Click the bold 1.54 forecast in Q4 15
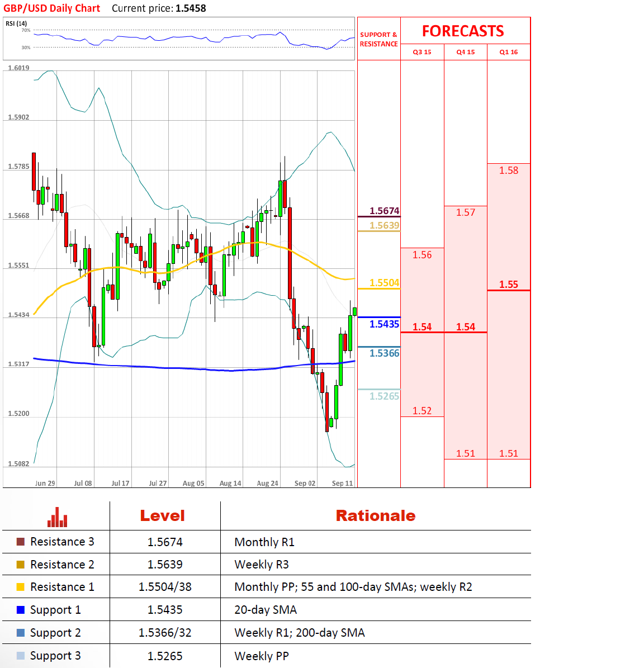The width and height of the screenshot is (644, 668). pyautogui.click(x=466, y=327)
